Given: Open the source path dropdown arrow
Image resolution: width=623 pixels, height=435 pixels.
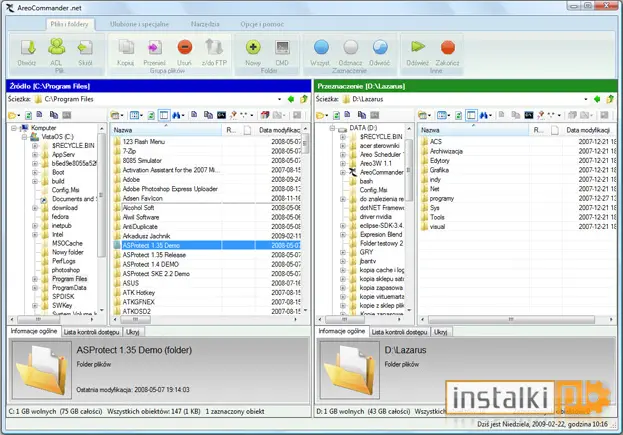Looking at the screenshot, I should coord(279,99).
